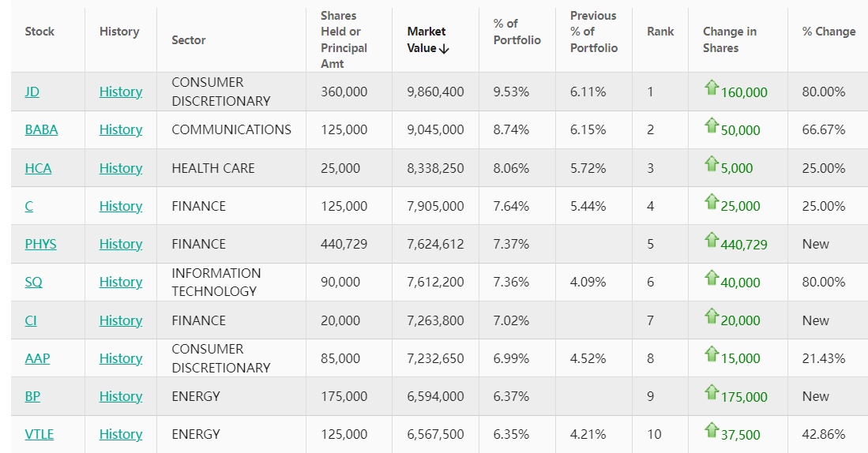Click the green up arrow in BP row
Viewport: 868px width, 453px height.
pos(712,392)
